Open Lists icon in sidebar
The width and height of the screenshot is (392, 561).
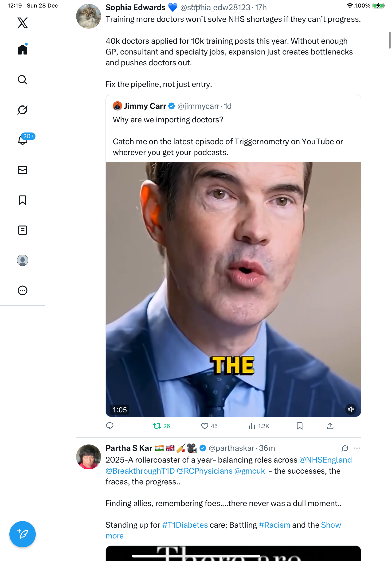click(x=23, y=230)
